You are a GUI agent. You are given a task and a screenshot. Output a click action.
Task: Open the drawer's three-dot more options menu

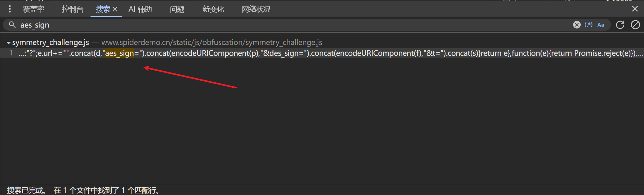click(x=10, y=9)
